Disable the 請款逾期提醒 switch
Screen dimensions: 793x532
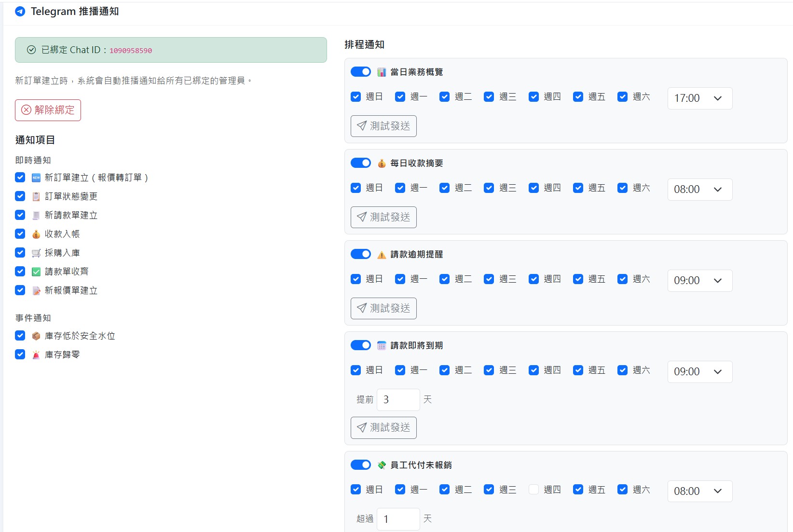click(x=361, y=254)
